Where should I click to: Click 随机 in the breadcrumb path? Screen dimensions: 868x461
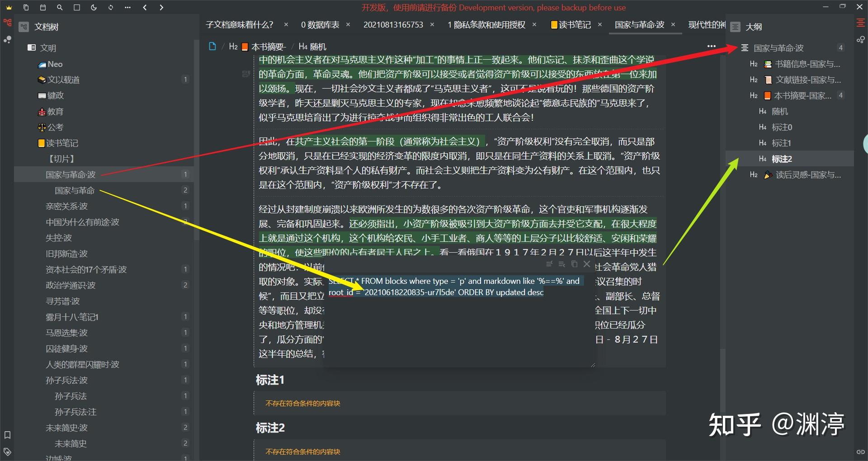tap(319, 47)
